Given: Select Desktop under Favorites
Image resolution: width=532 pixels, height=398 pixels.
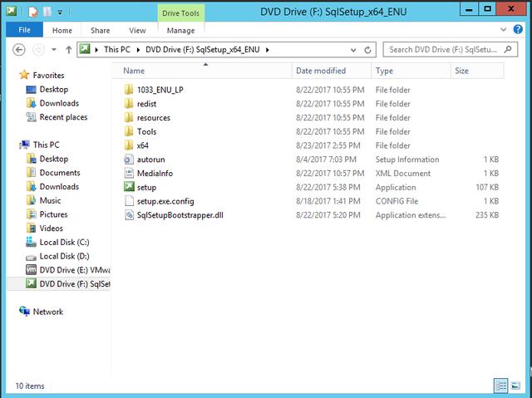Looking at the screenshot, I should click(x=54, y=89).
